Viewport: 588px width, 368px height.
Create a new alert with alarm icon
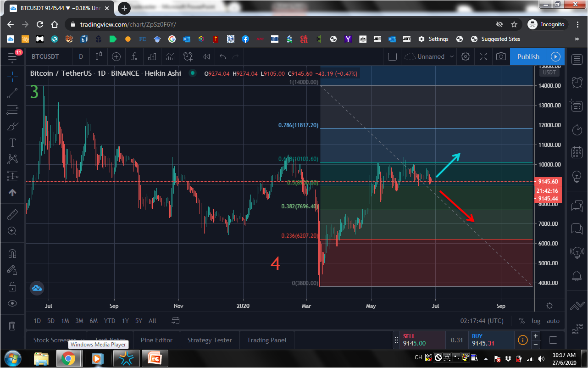[x=188, y=56]
